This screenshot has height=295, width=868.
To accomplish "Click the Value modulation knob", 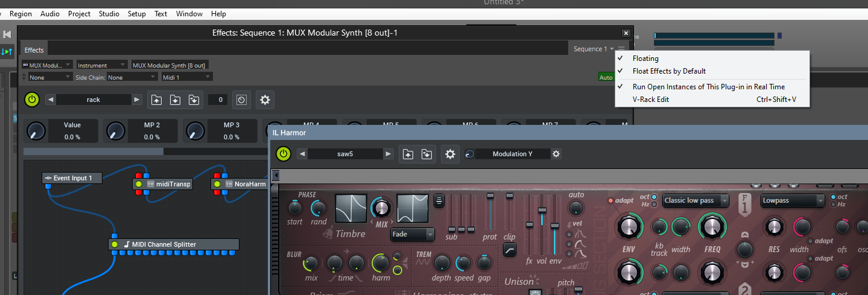I will (x=36, y=130).
